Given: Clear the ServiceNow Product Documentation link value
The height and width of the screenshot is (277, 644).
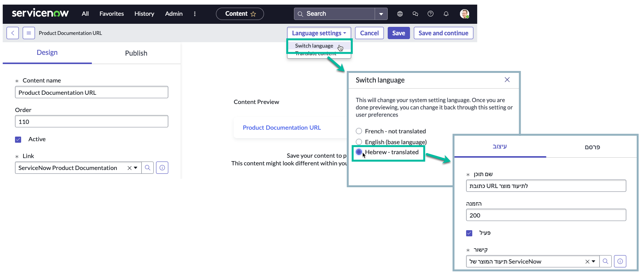Looking at the screenshot, I should click(129, 168).
